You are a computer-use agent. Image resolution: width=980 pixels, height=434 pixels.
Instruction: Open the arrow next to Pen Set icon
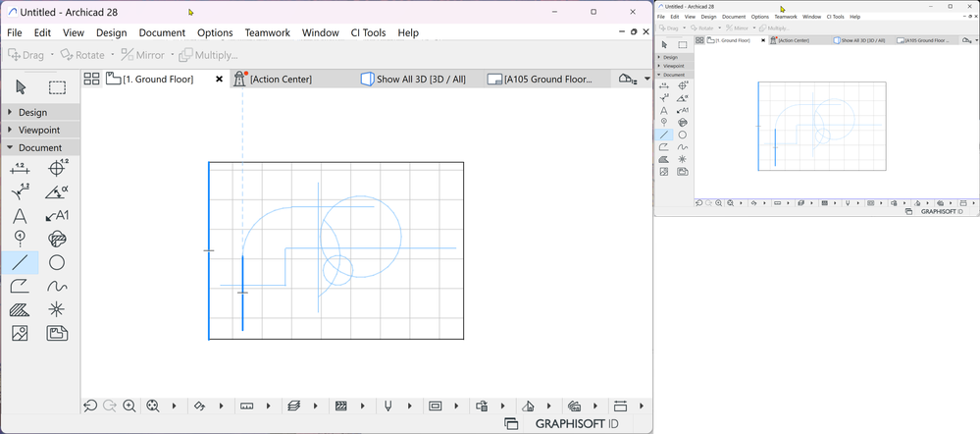(x=409, y=406)
